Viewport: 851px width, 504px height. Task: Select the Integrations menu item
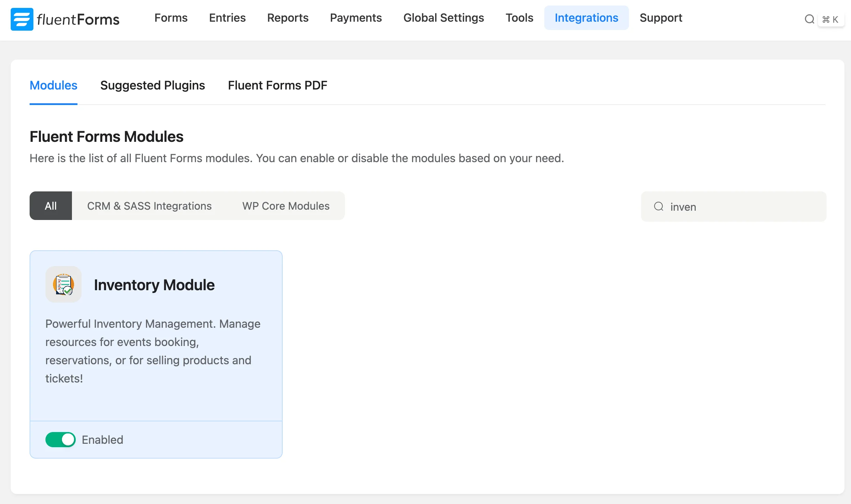pyautogui.click(x=586, y=18)
